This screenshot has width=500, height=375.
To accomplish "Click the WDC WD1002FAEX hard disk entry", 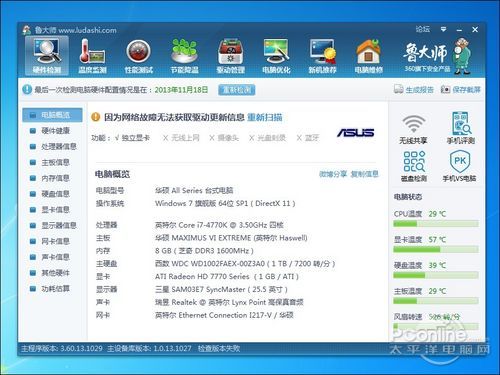I will pyautogui.click(x=245, y=264).
